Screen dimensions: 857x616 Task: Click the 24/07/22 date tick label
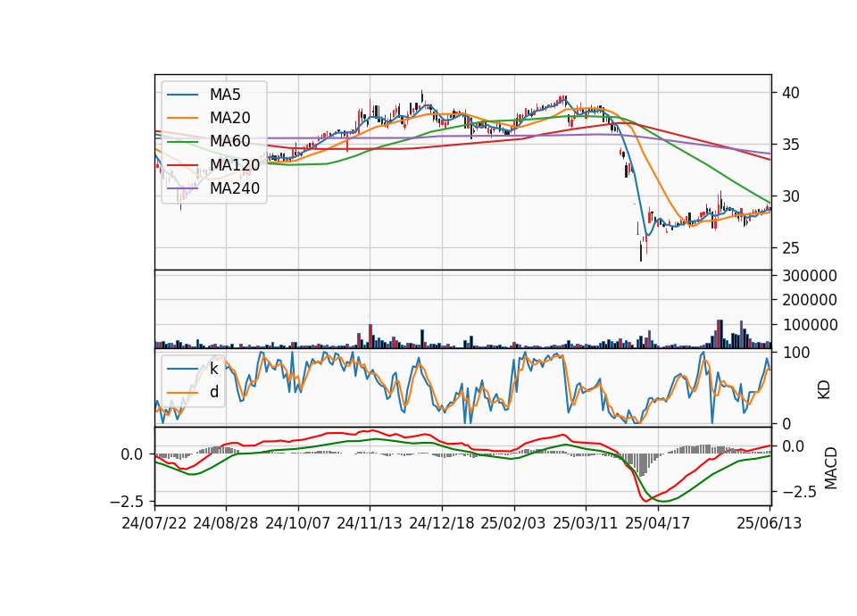[154, 523]
